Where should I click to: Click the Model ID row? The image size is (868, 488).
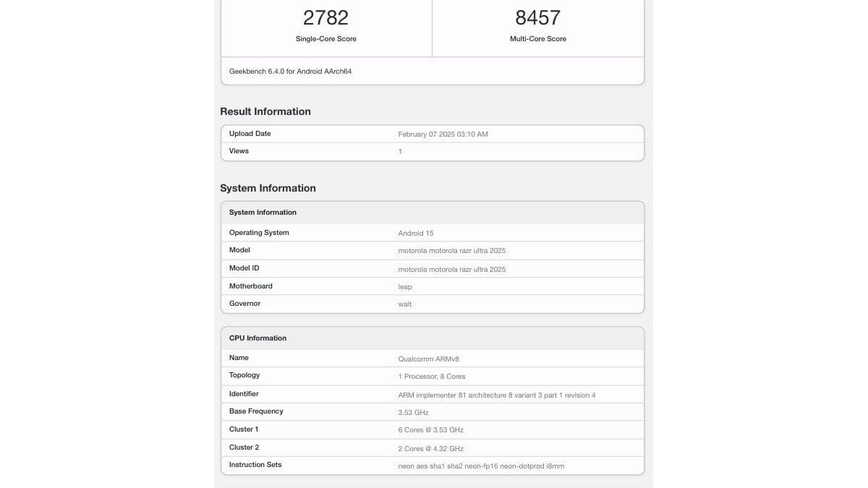pyautogui.click(x=432, y=268)
